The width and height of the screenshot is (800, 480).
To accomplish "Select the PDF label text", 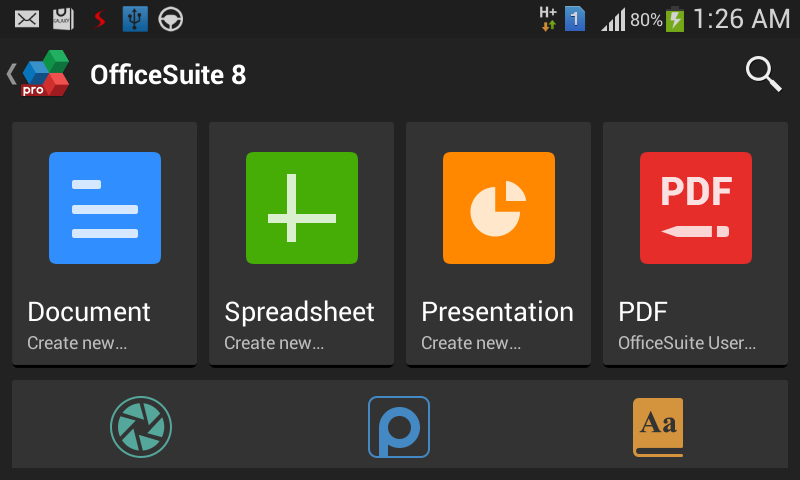I will [643, 312].
